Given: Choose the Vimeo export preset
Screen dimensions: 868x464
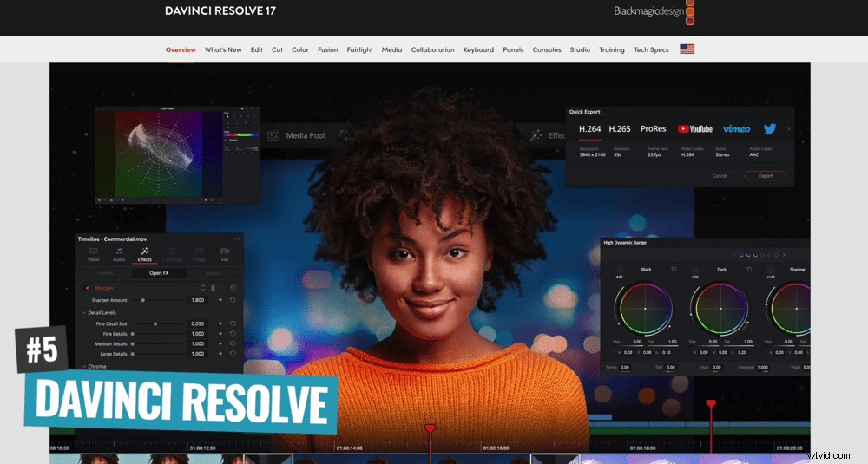Looking at the screenshot, I should pyautogui.click(x=737, y=129).
